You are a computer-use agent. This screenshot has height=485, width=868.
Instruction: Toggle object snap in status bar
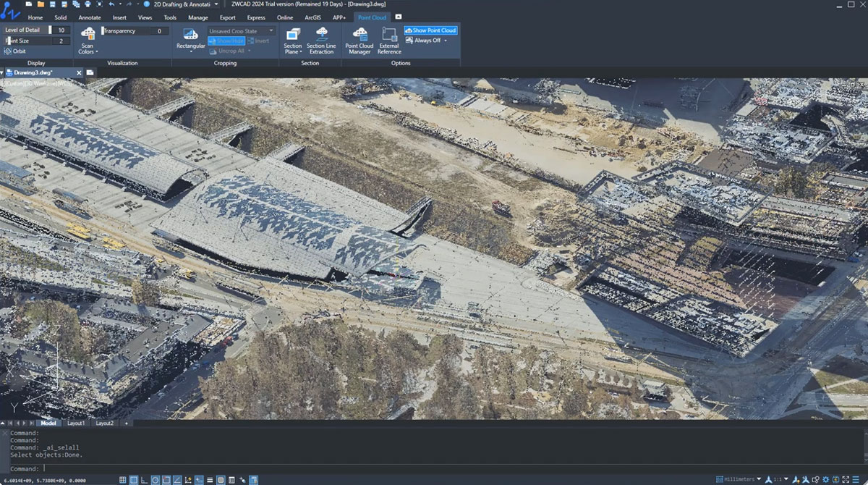pos(166,479)
